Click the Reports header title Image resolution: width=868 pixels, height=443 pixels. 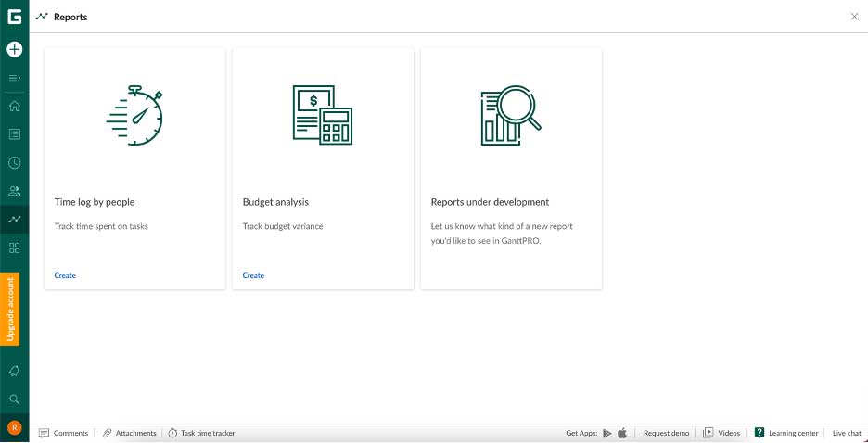coord(70,17)
